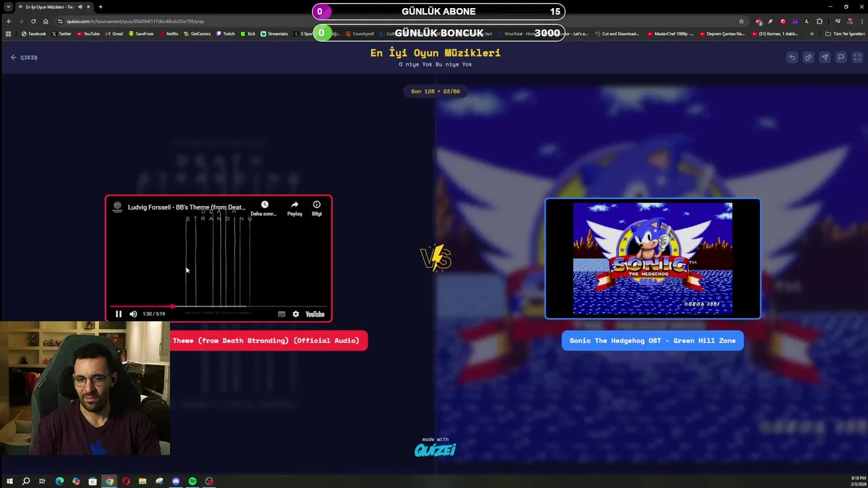Viewport: 868px width, 488px height.
Task: Open the Deprem Çantası bookmark
Action: pos(722,34)
